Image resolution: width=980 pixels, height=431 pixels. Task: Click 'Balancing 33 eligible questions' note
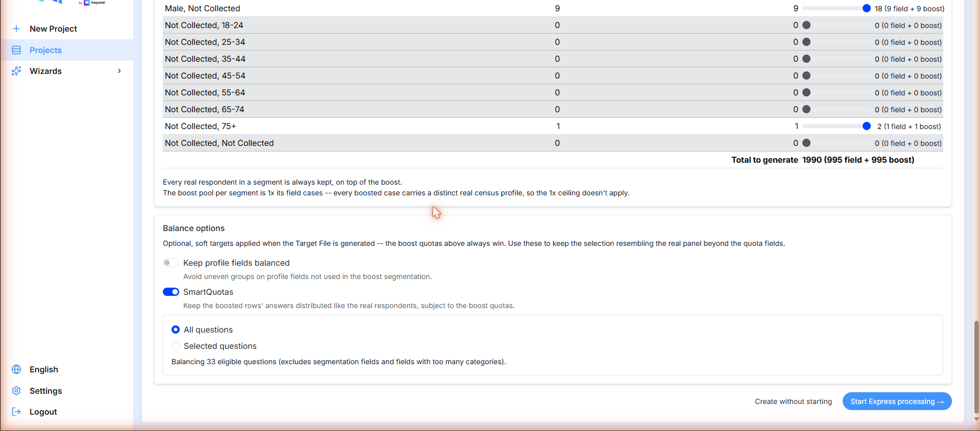click(339, 362)
